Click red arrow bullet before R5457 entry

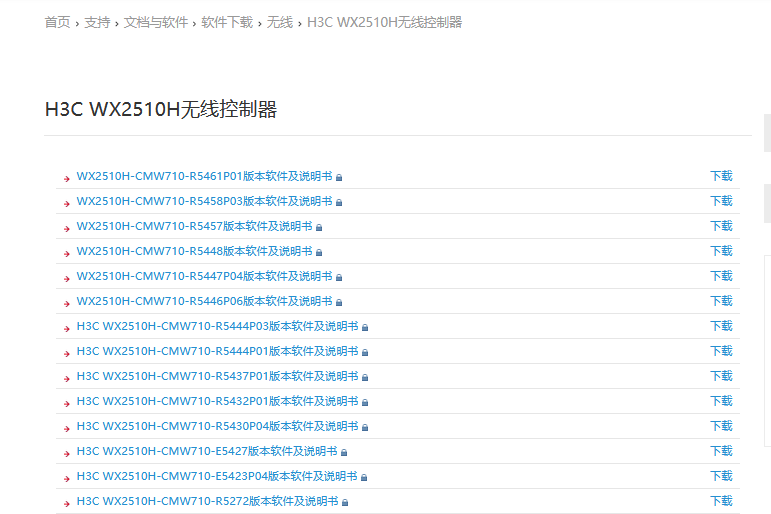[x=67, y=229]
